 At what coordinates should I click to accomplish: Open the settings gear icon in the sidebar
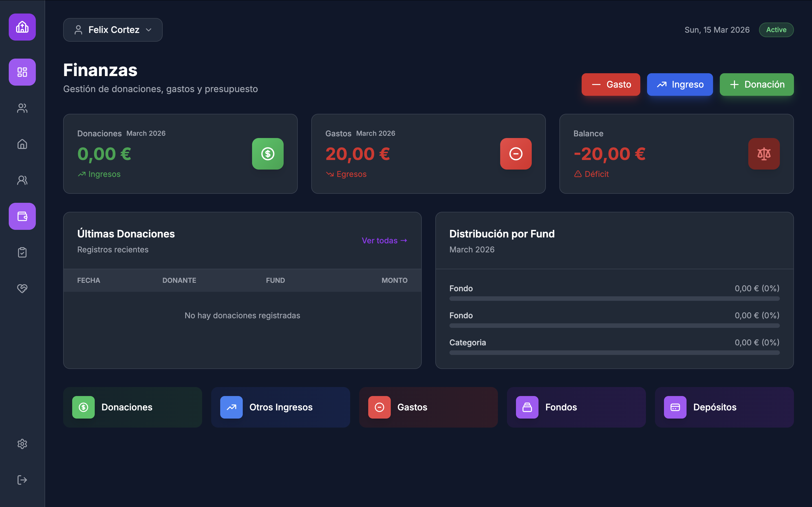click(x=22, y=444)
